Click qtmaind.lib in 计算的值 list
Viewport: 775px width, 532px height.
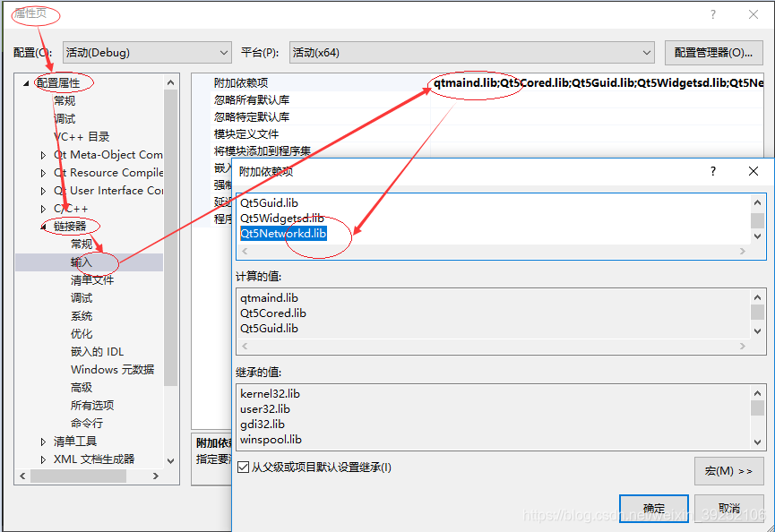pyautogui.click(x=269, y=298)
